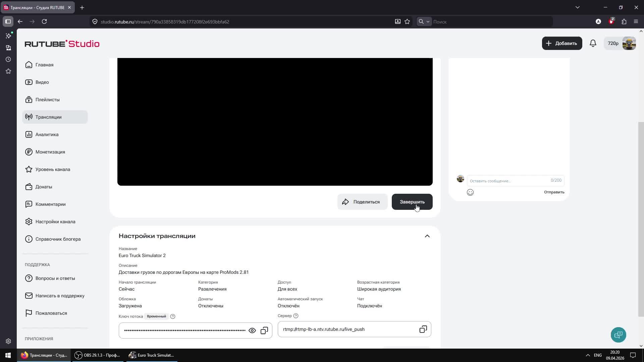644x362 pixels.
Task: Open Аналитика in the sidebar
Action: 47,134
